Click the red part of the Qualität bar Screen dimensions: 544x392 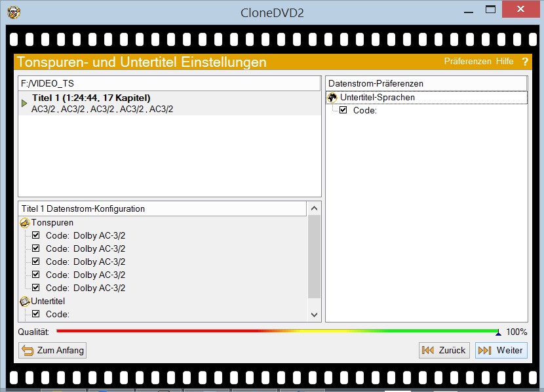pyautogui.click(x=156, y=331)
